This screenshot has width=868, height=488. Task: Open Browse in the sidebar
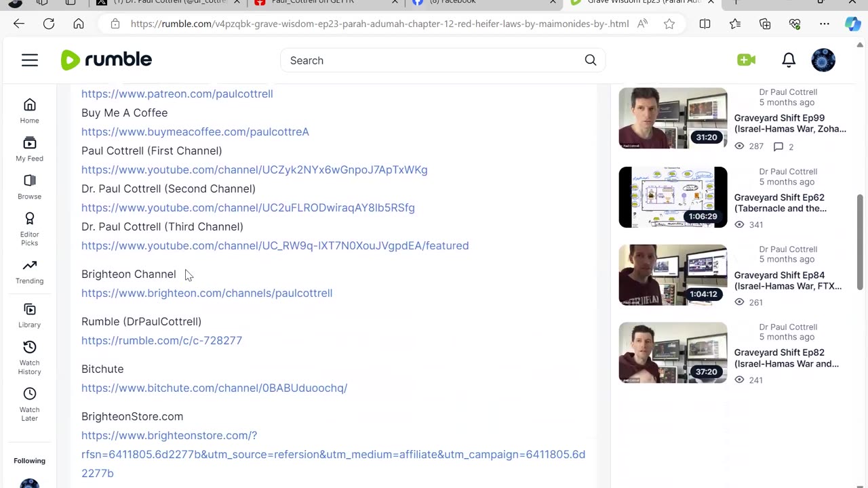[x=29, y=187]
